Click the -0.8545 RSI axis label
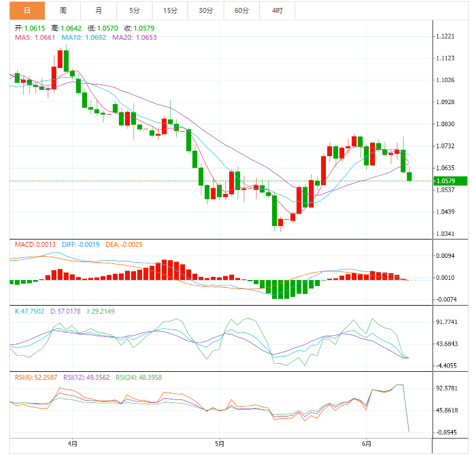The width and height of the screenshot is (476, 460). point(446,432)
